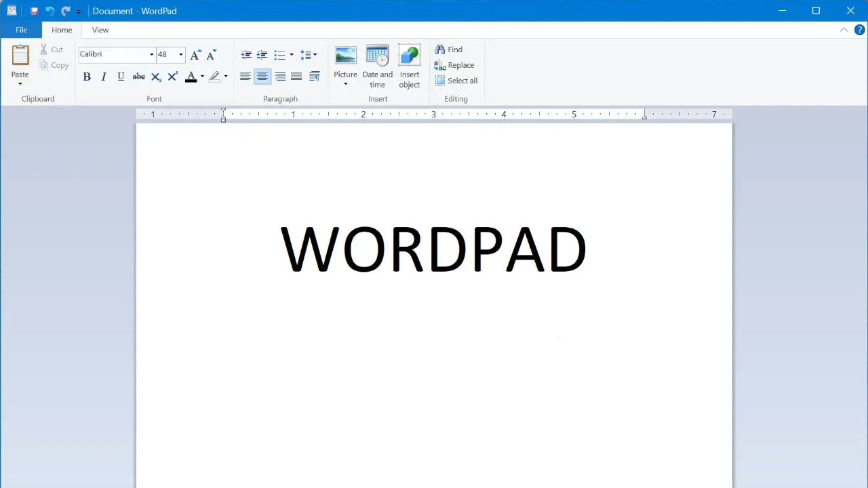Center-align the text
Viewport: 868px width, 488px height.
click(262, 77)
